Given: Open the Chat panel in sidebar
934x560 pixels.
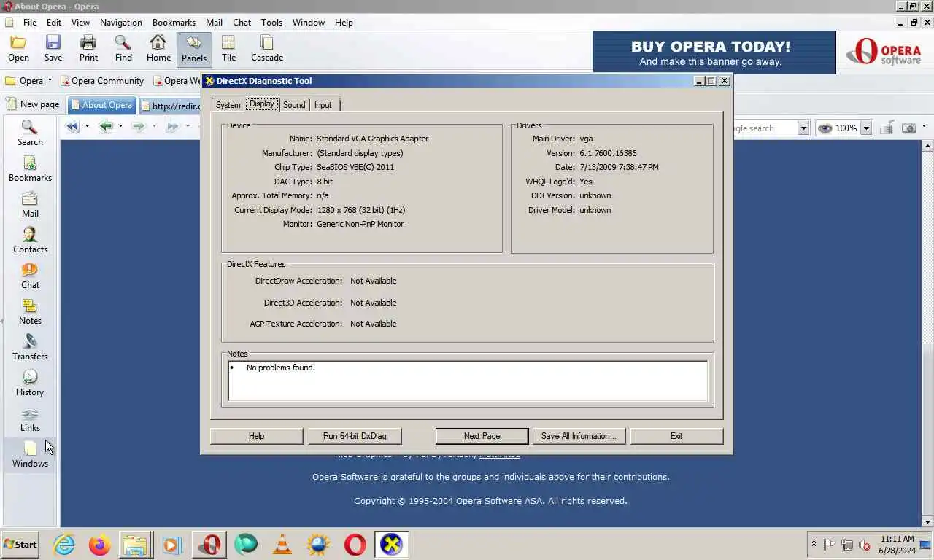Looking at the screenshot, I should pyautogui.click(x=30, y=276).
